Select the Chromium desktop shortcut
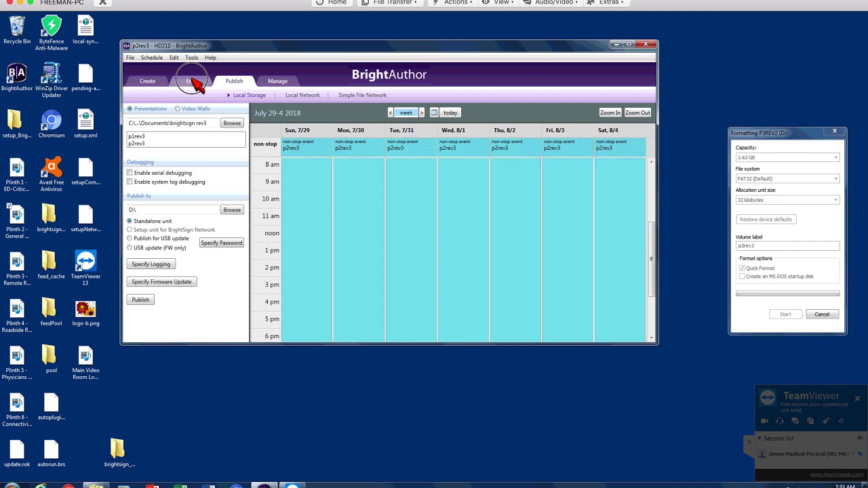Viewport: 868px width, 488px height. (51, 125)
